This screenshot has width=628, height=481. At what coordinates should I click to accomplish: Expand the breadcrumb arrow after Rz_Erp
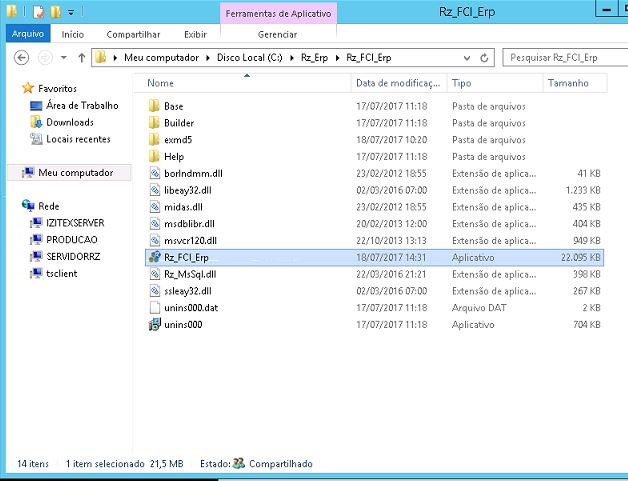[x=338, y=58]
